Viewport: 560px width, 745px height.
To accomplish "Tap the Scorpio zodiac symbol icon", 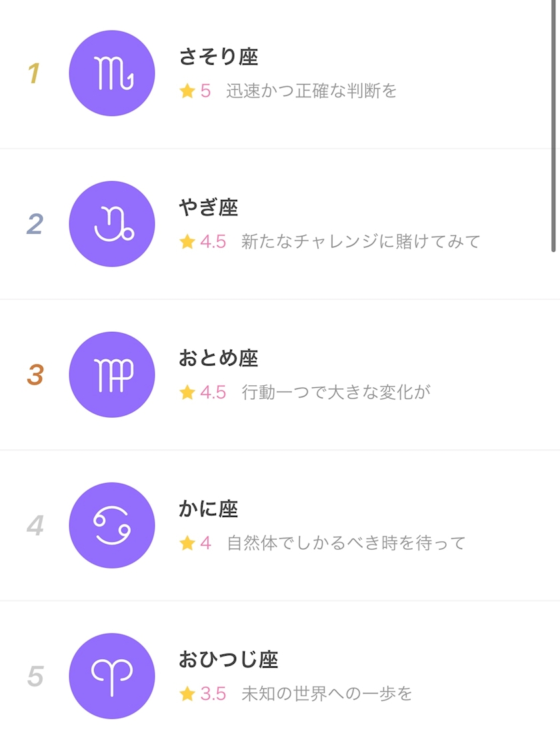I will coord(112,73).
